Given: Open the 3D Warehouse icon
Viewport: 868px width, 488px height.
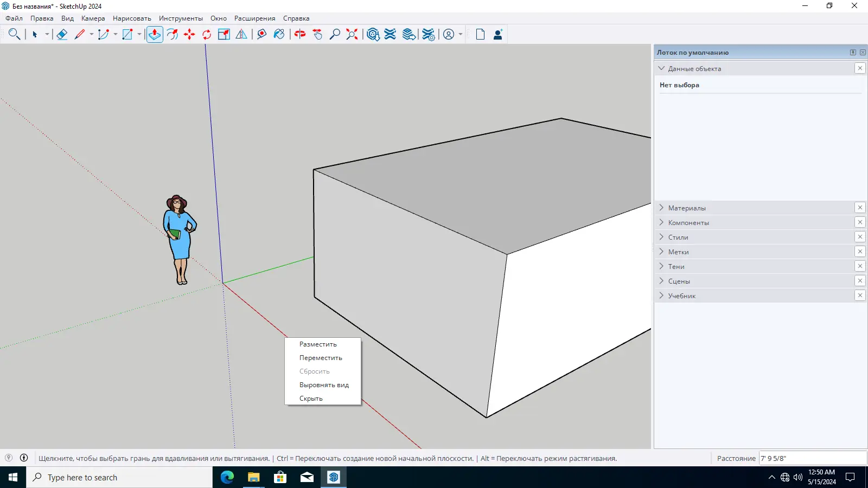Looking at the screenshot, I should click(373, 35).
